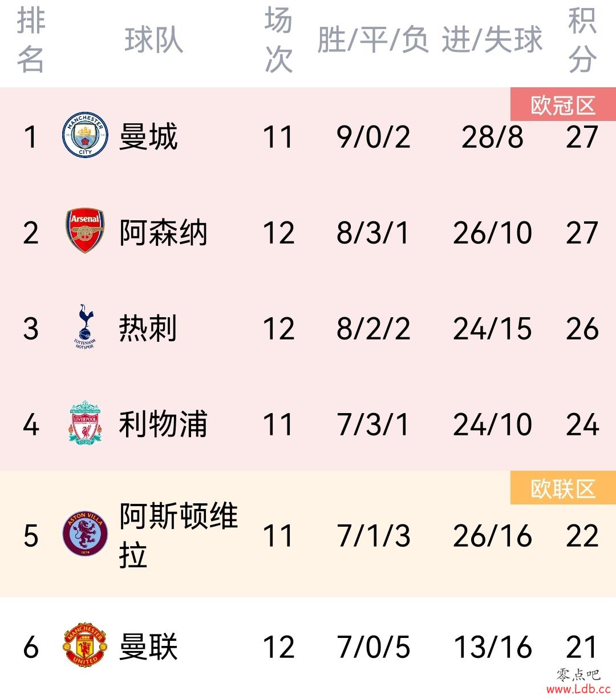Click the Manchester United club crest

(x=85, y=645)
